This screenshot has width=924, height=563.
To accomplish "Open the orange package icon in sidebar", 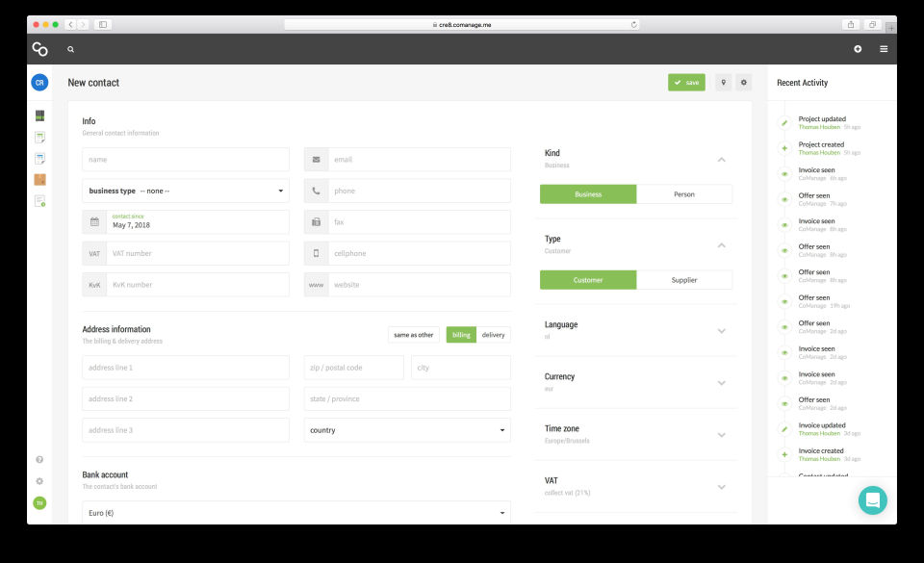I will (x=40, y=180).
